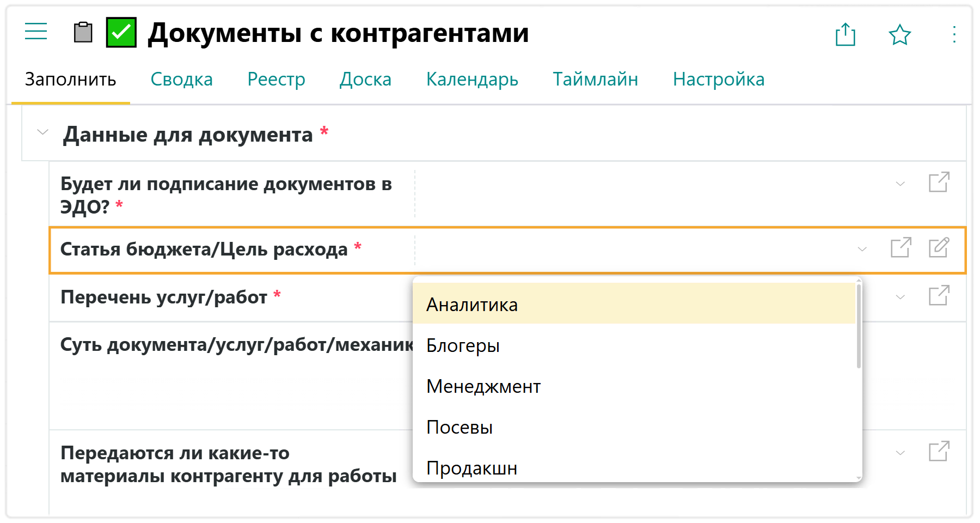
Task: Expand the Перечень услуг/работ dropdown arrow
Action: tap(900, 297)
